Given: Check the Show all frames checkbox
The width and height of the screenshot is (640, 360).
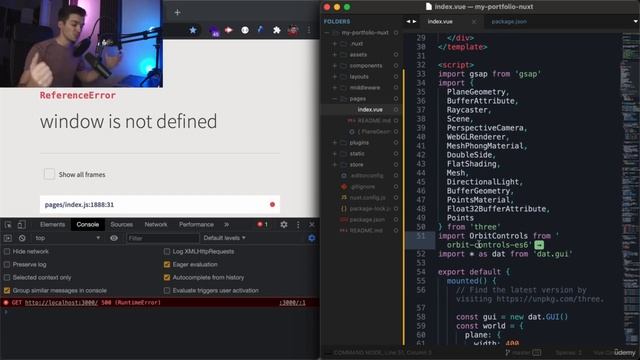Looking at the screenshot, I should click(x=49, y=174).
